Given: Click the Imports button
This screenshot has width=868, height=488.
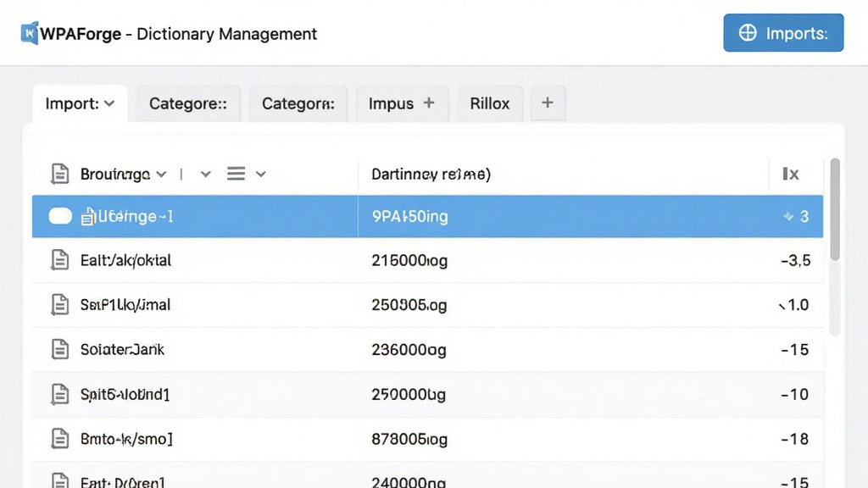Looking at the screenshot, I should [783, 33].
